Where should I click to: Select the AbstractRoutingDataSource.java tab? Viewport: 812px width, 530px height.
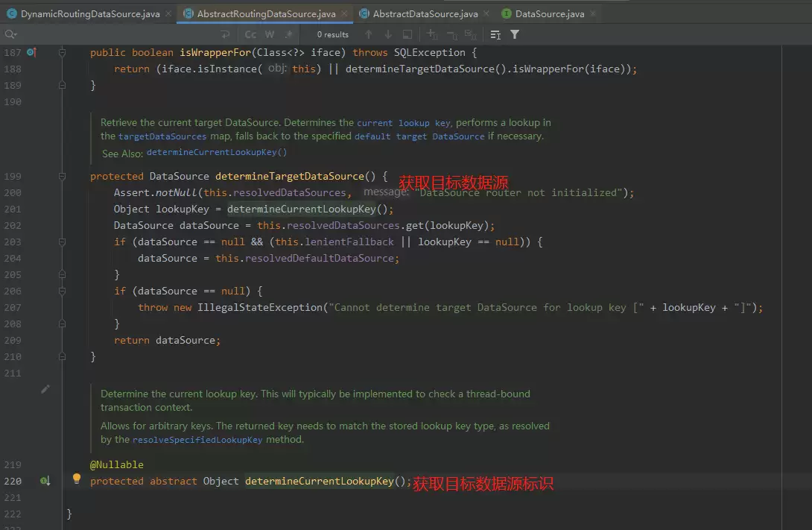266,14
